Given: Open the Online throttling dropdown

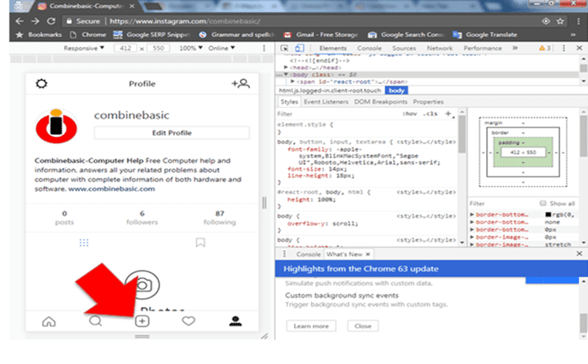Looking at the screenshot, I should (x=221, y=48).
